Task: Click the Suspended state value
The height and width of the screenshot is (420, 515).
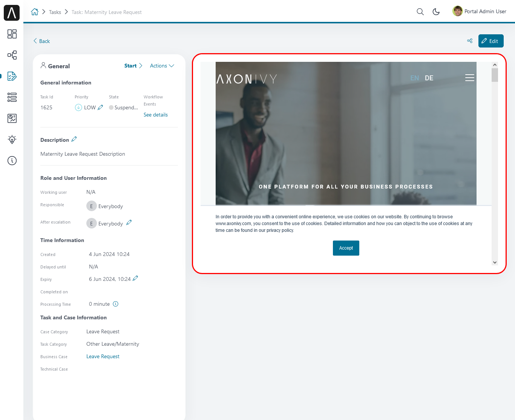Action: [x=126, y=107]
